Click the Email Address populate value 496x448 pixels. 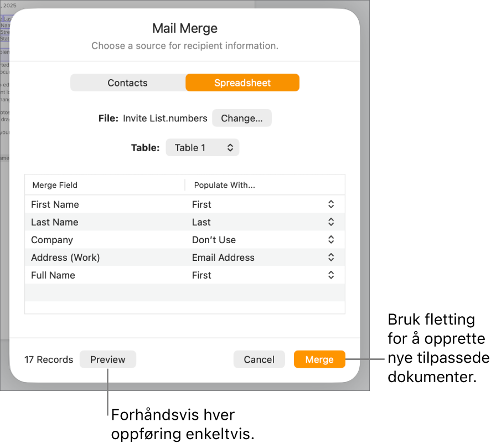[x=223, y=258]
